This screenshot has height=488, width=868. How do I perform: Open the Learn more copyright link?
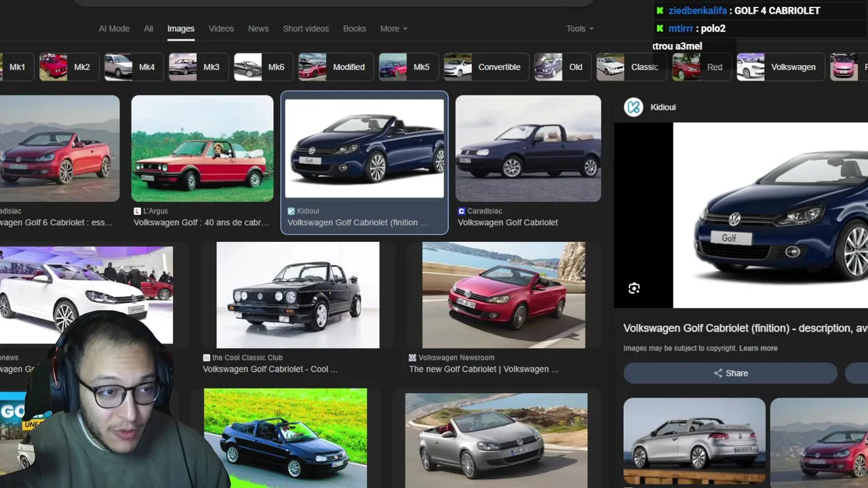[758, 348]
